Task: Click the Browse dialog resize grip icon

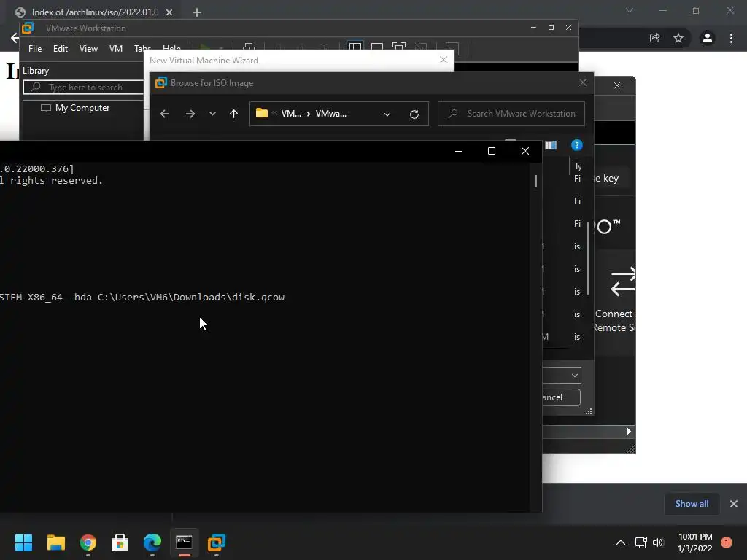Action: (x=589, y=411)
